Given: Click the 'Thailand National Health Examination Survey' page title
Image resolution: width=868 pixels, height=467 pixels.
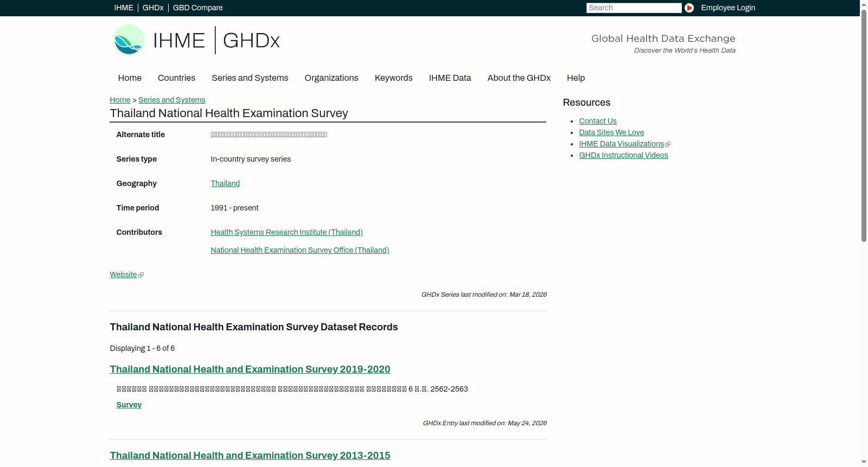Looking at the screenshot, I should [x=229, y=113].
